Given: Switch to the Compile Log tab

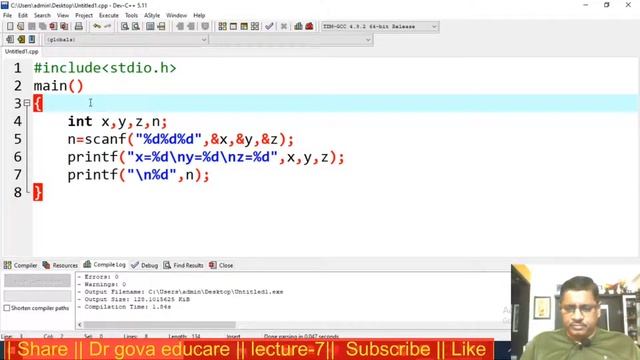Looking at the screenshot, I should click(104, 265).
